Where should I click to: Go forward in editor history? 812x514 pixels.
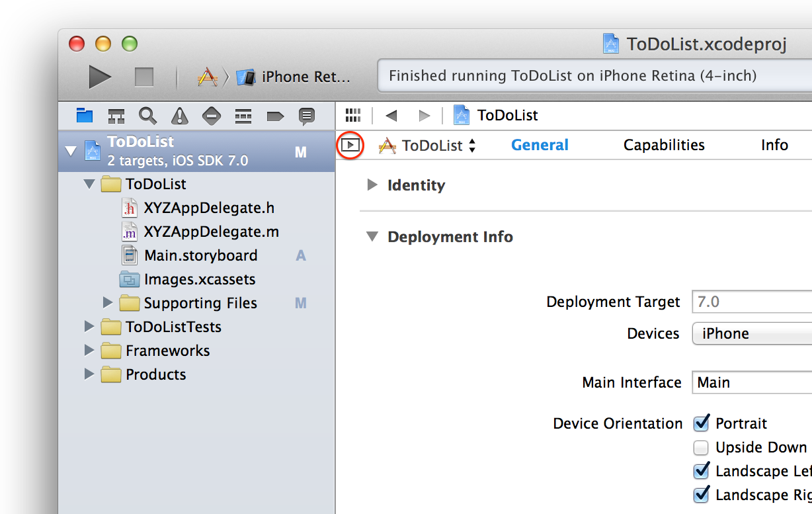425,116
